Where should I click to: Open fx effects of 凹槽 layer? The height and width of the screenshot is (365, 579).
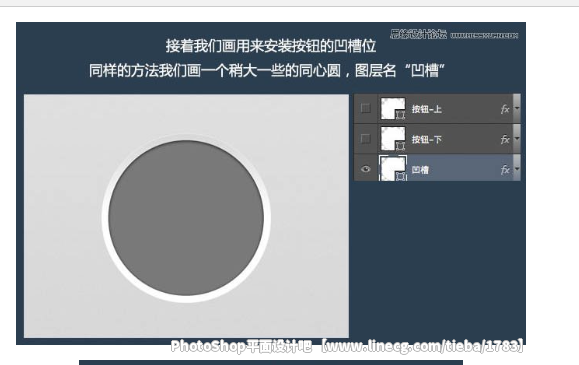[505, 170]
